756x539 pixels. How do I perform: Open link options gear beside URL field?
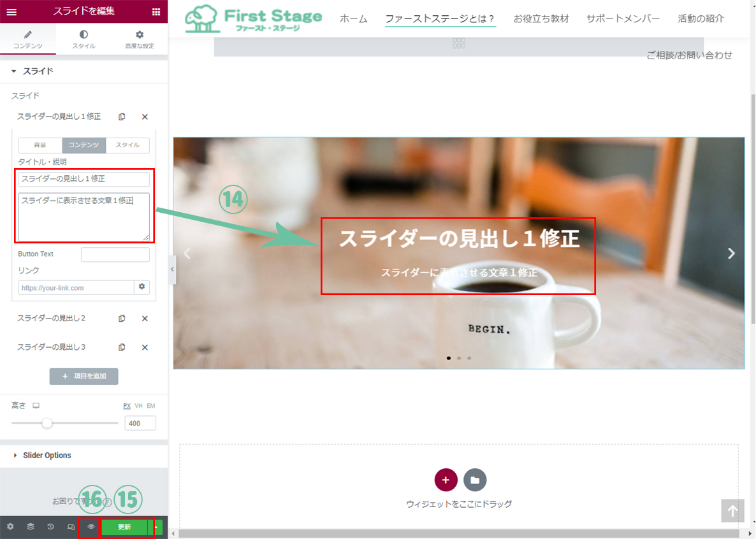tap(142, 287)
